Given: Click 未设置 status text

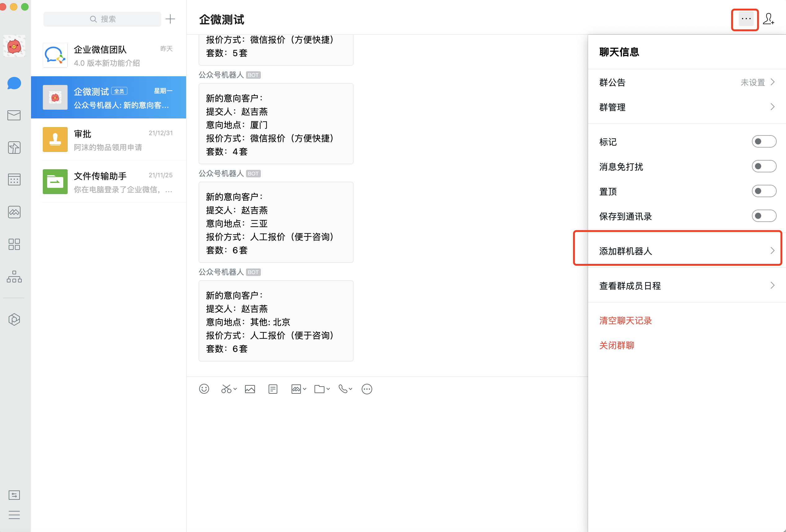Looking at the screenshot, I should [x=753, y=82].
